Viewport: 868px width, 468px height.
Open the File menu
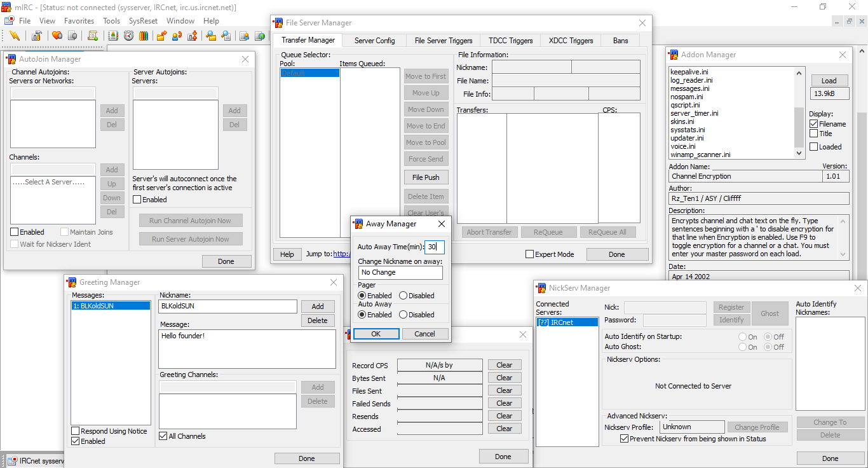(x=25, y=21)
